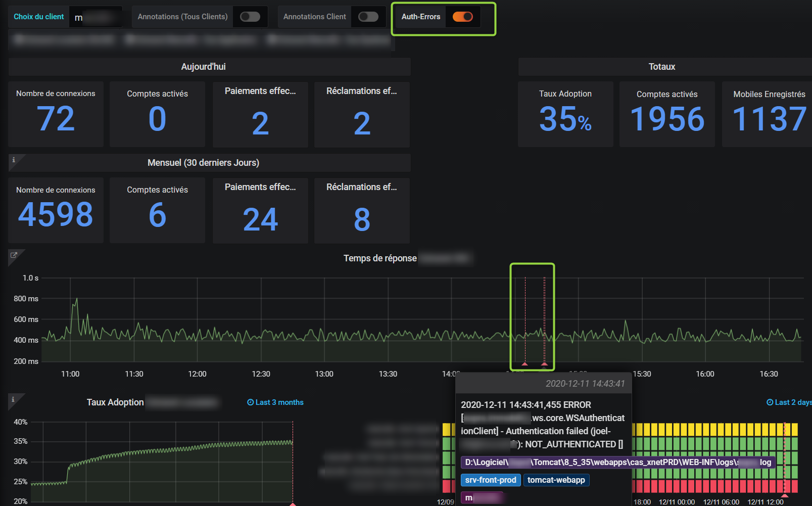Click Taux Adoption 35% stat
Screen dimensions: 812x506
(565, 119)
